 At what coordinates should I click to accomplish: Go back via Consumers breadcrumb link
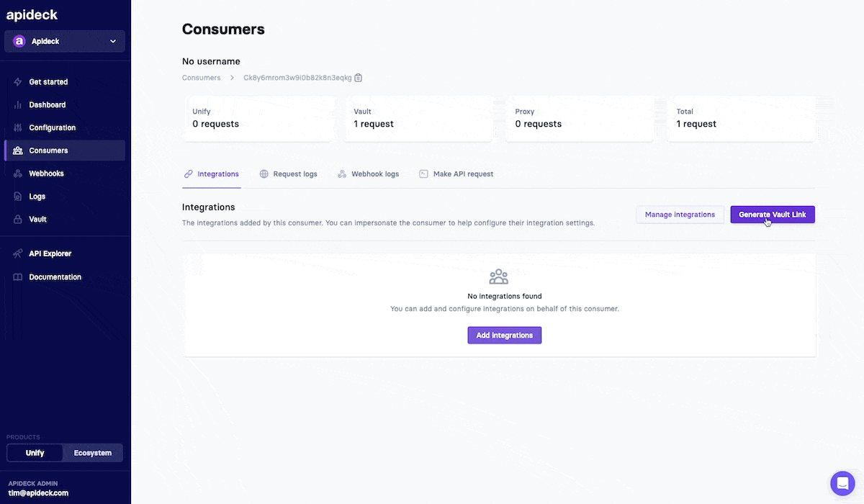click(202, 78)
